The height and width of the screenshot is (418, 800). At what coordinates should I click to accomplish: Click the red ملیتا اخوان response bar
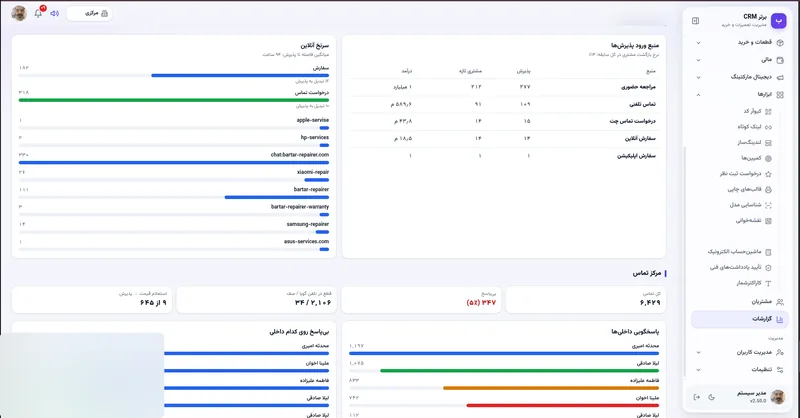563,405
